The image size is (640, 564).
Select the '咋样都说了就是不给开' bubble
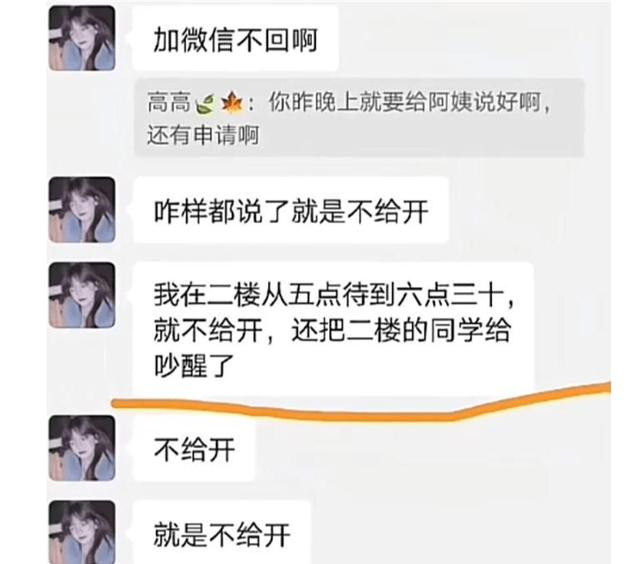click(291, 210)
